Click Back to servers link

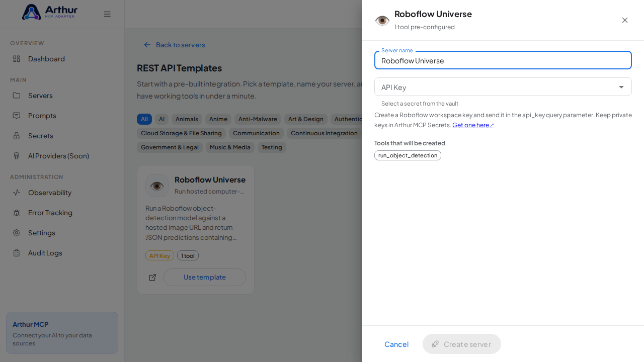click(x=174, y=45)
